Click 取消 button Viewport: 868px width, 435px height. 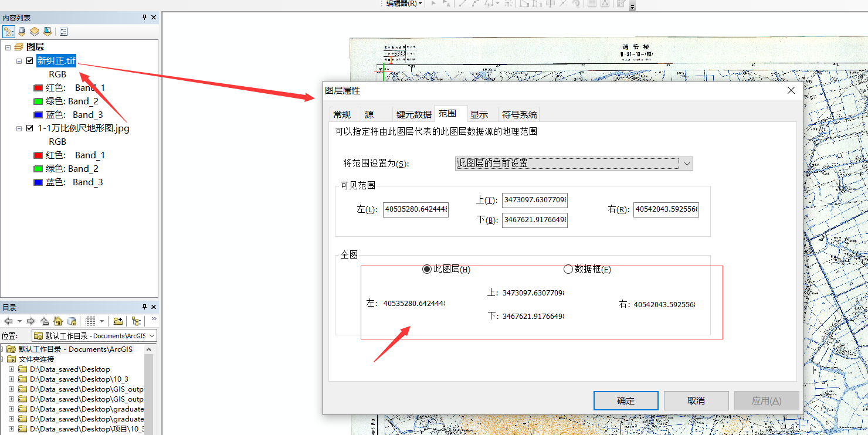696,401
